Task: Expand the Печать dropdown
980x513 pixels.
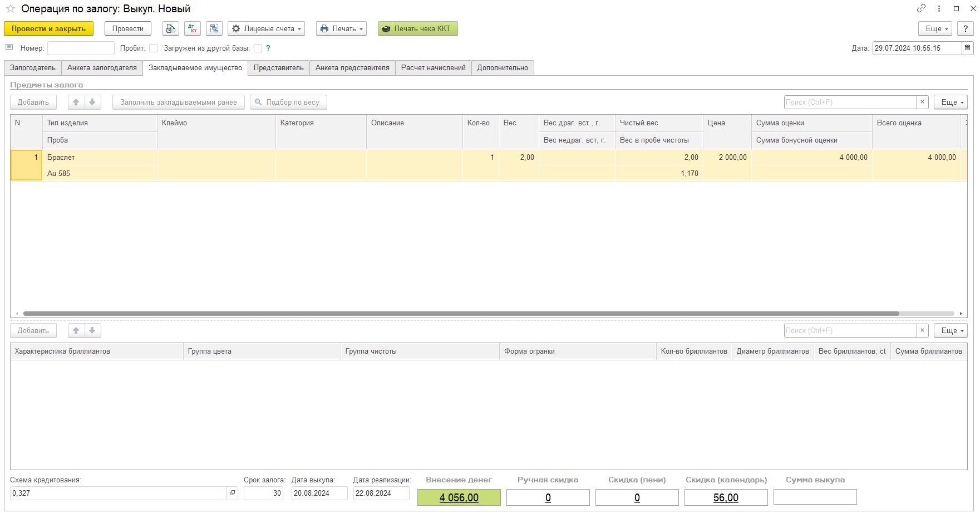Action: pyautogui.click(x=341, y=28)
